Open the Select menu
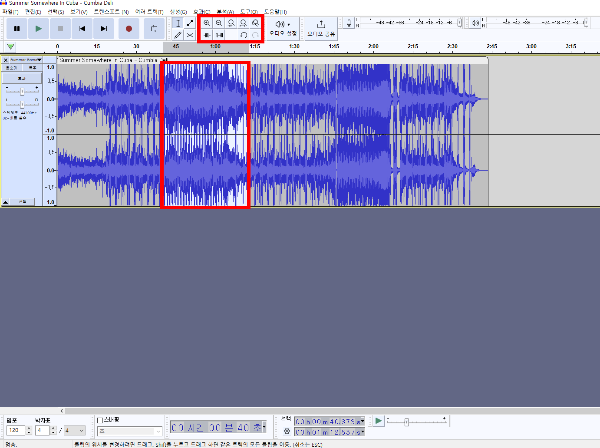The height and width of the screenshot is (448, 600). 56,12
